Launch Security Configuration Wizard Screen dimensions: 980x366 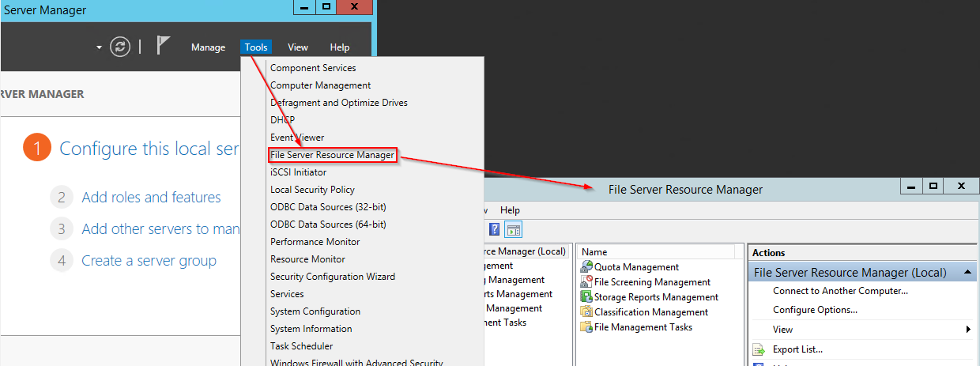(333, 277)
